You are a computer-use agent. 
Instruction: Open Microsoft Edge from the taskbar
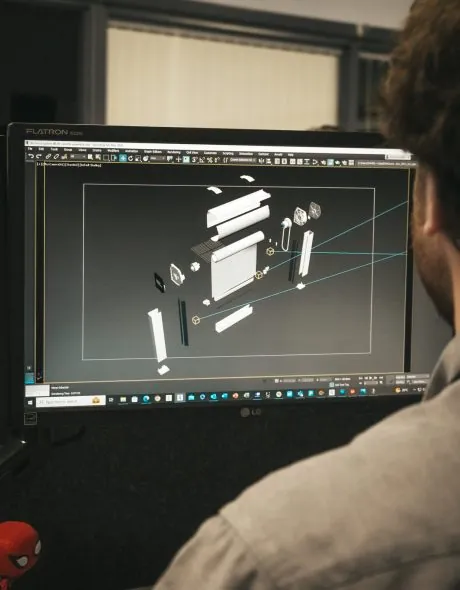coord(146,398)
